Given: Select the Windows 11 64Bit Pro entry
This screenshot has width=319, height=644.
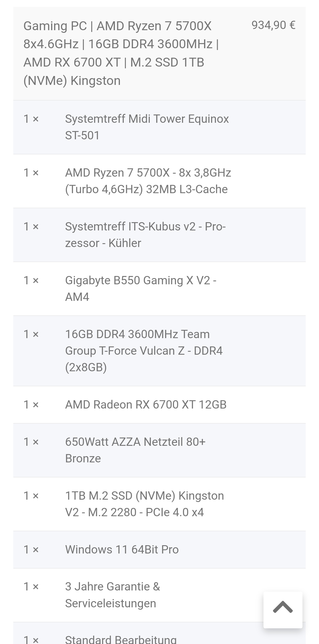Looking at the screenshot, I should 122,549.
